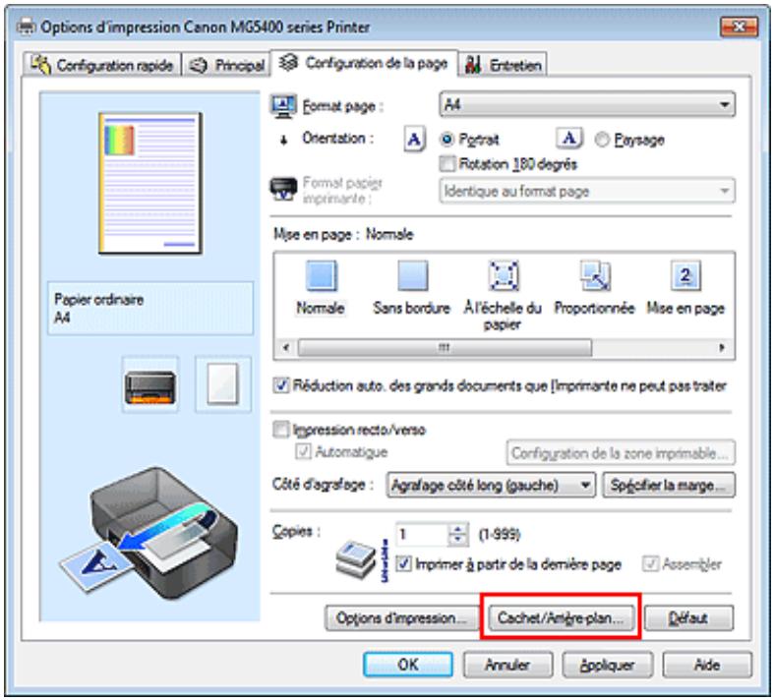
Task: Click the Copies number input field
Action: coord(422,534)
